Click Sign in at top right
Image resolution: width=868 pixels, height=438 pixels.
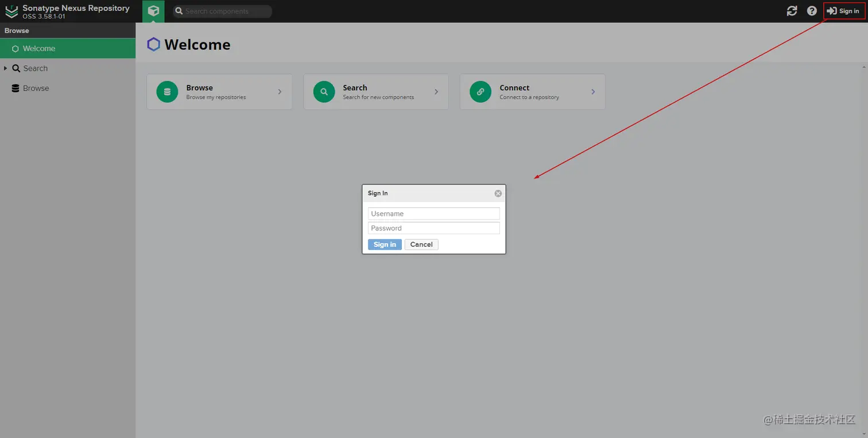(844, 11)
